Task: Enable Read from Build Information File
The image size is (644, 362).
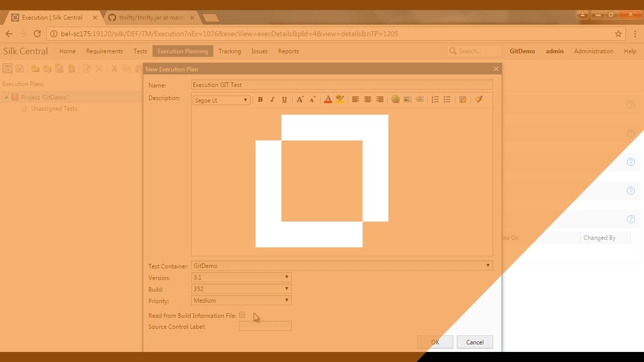Action: pyautogui.click(x=242, y=315)
